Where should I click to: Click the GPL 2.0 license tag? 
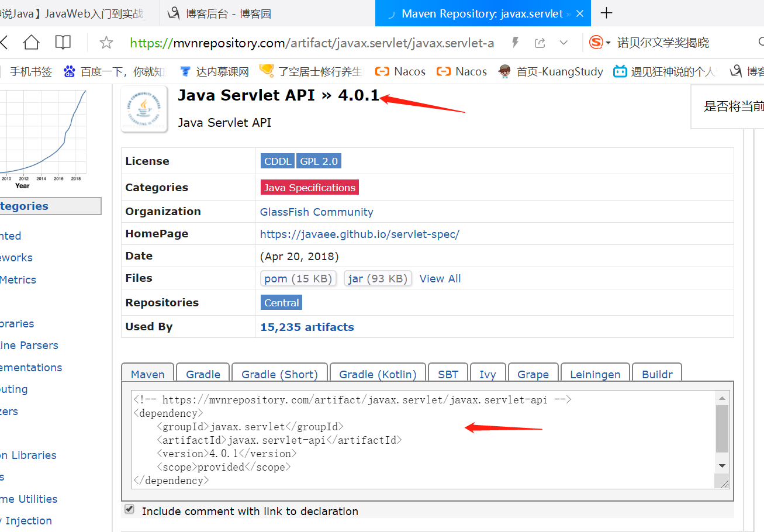(x=319, y=161)
